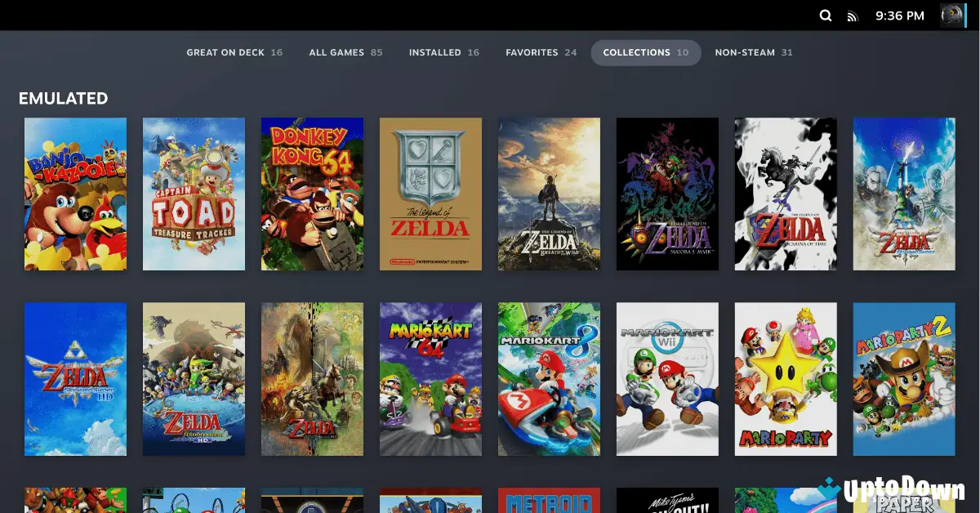Launch Mario Party 2
Screen dimensions: 980x513
click(x=904, y=378)
